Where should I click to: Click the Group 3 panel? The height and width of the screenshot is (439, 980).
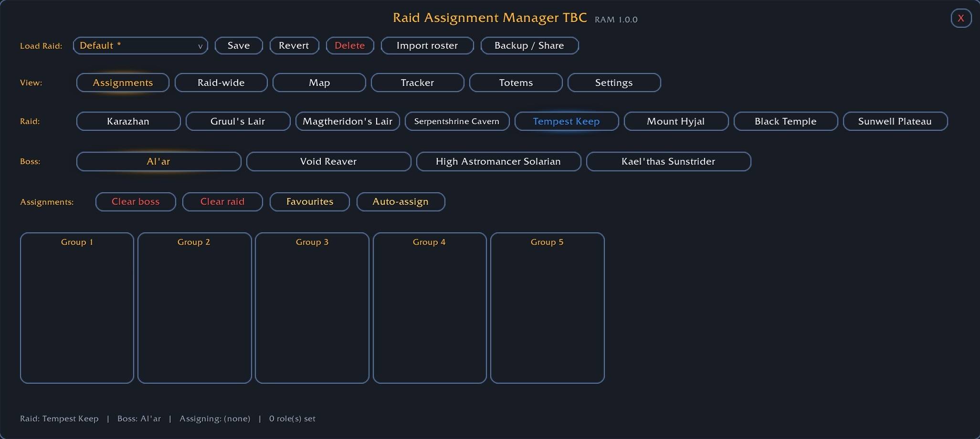pyautogui.click(x=312, y=308)
